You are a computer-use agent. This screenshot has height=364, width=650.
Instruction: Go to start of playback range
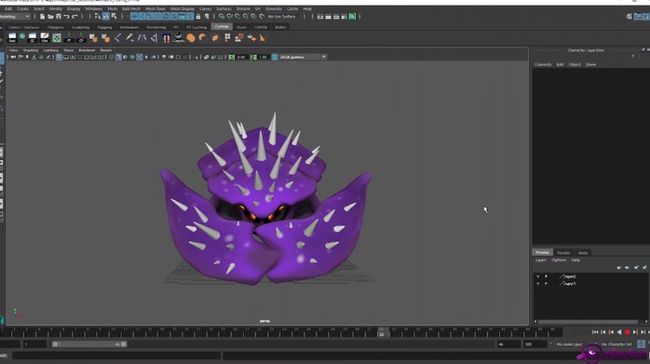click(x=595, y=332)
